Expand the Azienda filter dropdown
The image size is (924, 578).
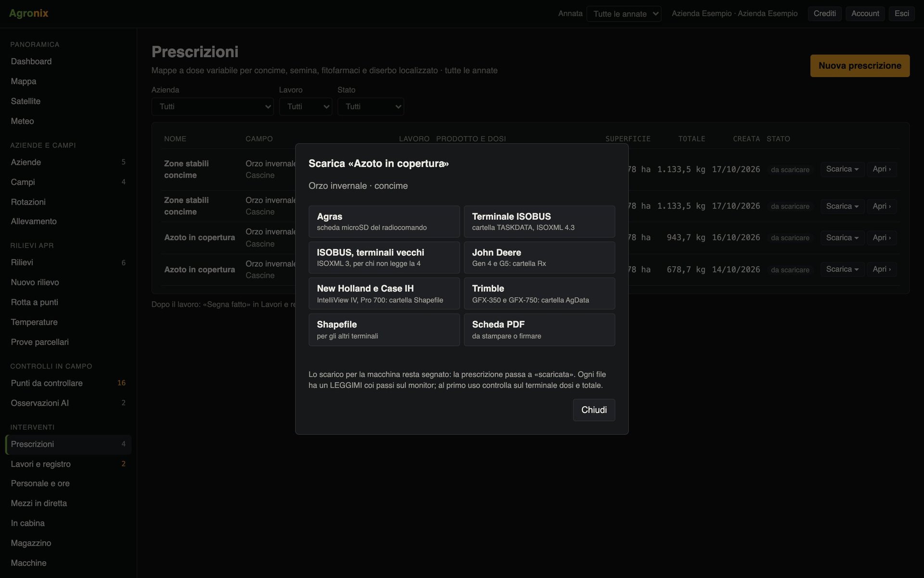pos(212,106)
